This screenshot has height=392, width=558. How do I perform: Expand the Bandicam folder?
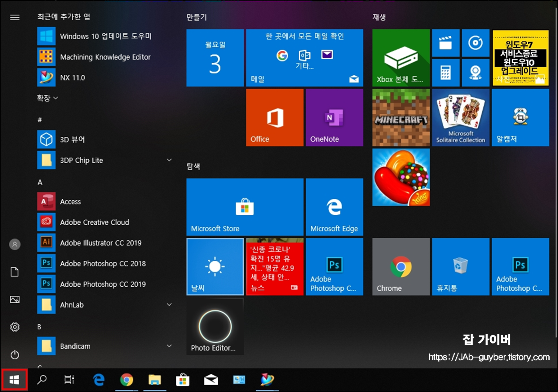pos(169,346)
